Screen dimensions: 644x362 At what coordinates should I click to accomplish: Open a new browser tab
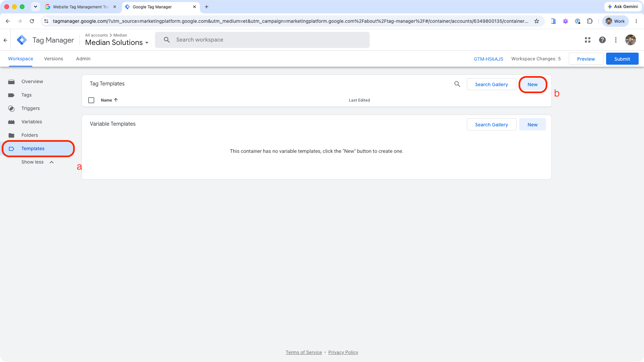(207, 7)
